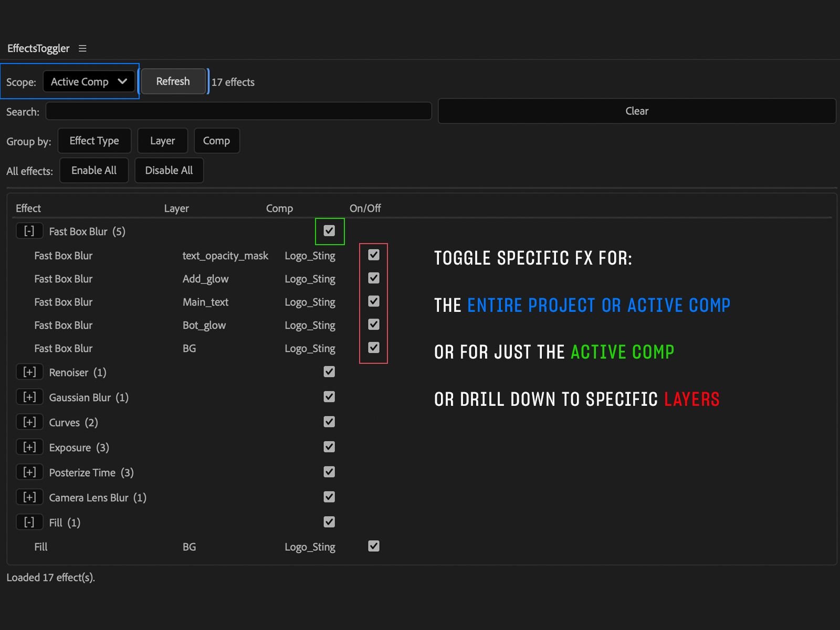
Task: Open the EffectsToggler panel menu icon
Action: click(82, 48)
